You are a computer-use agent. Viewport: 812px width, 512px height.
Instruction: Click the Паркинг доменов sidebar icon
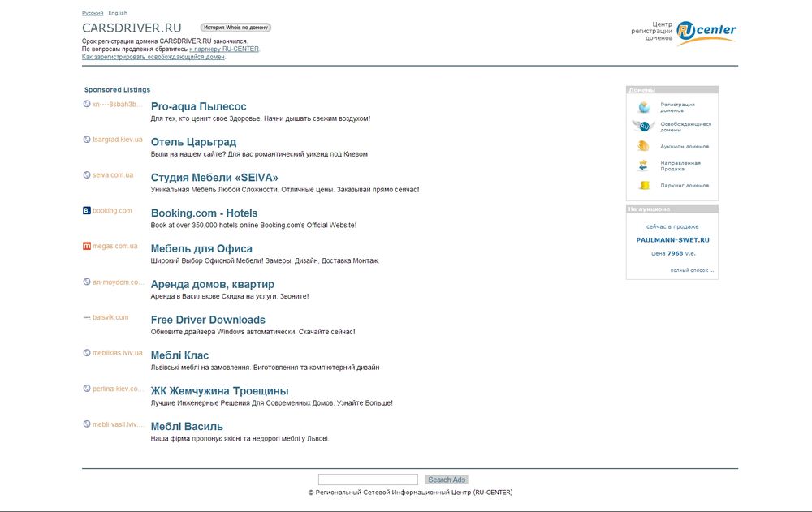point(644,185)
